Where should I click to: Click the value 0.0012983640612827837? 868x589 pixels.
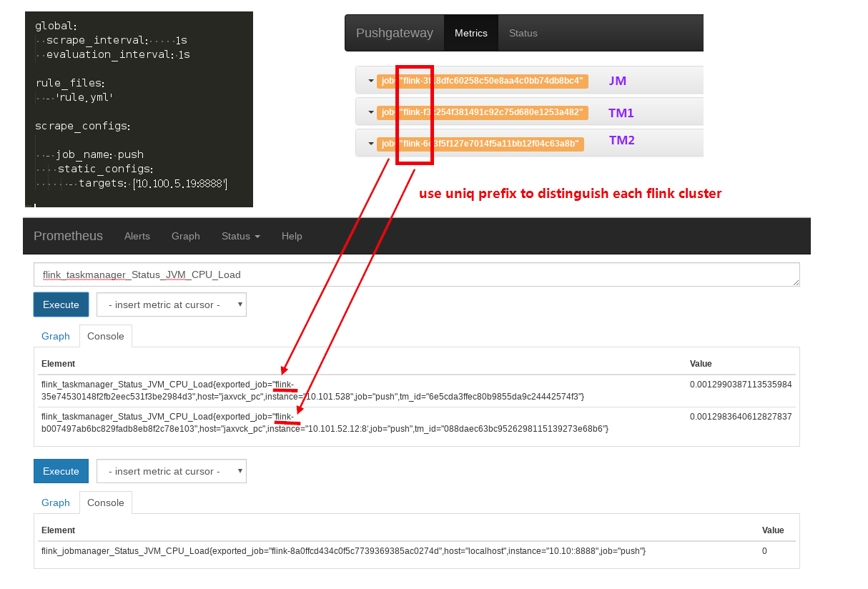pos(741,416)
